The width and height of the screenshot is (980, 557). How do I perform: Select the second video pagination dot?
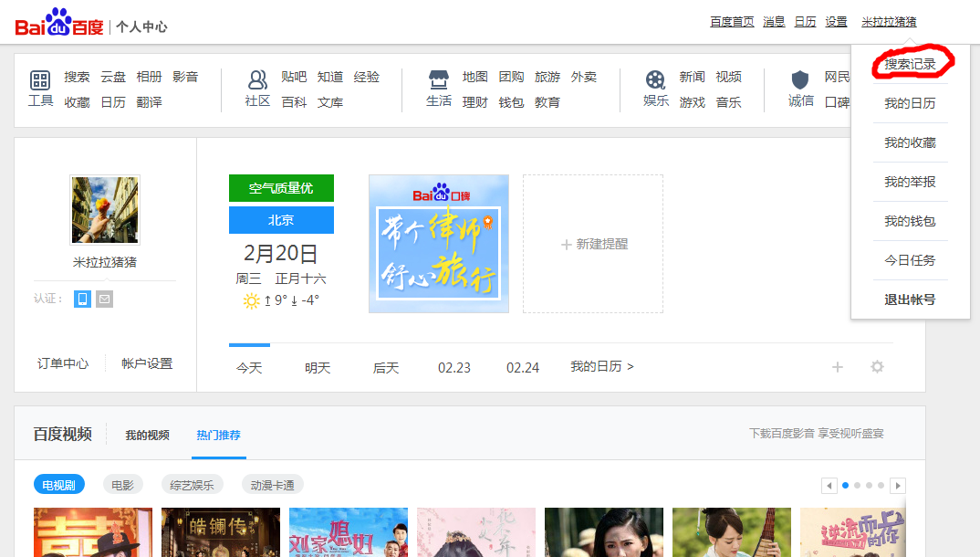tap(858, 485)
